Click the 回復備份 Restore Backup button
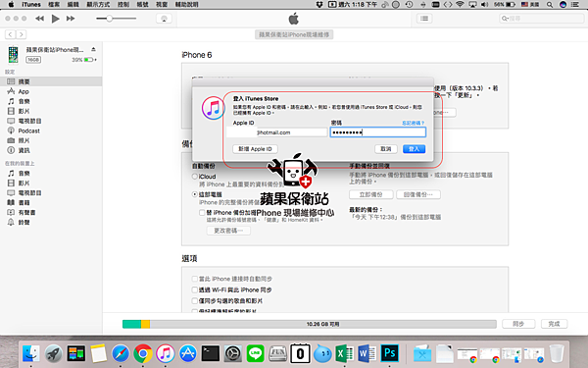 pyautogui.click(x=418, y=194)
